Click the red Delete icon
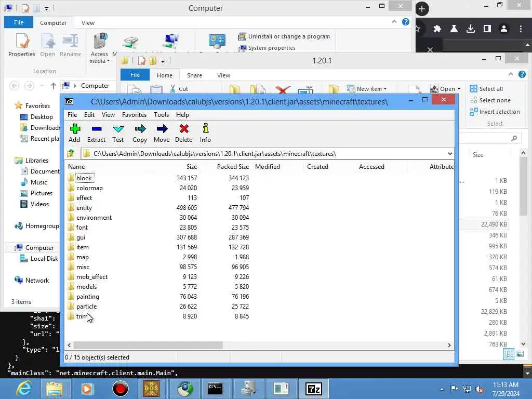Viewport: 532px width, 399px height. pyautogui.click(x=183, y=133)
